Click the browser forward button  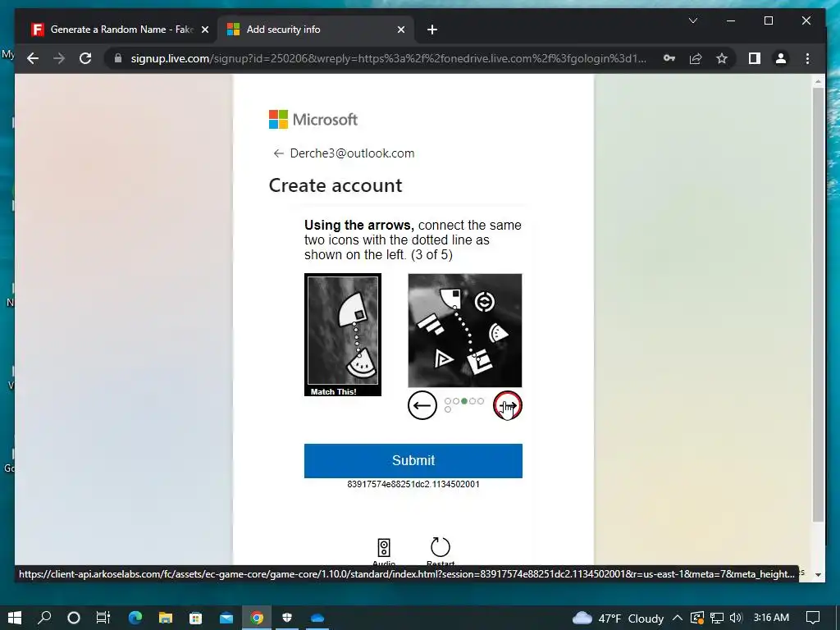point(59,58)
